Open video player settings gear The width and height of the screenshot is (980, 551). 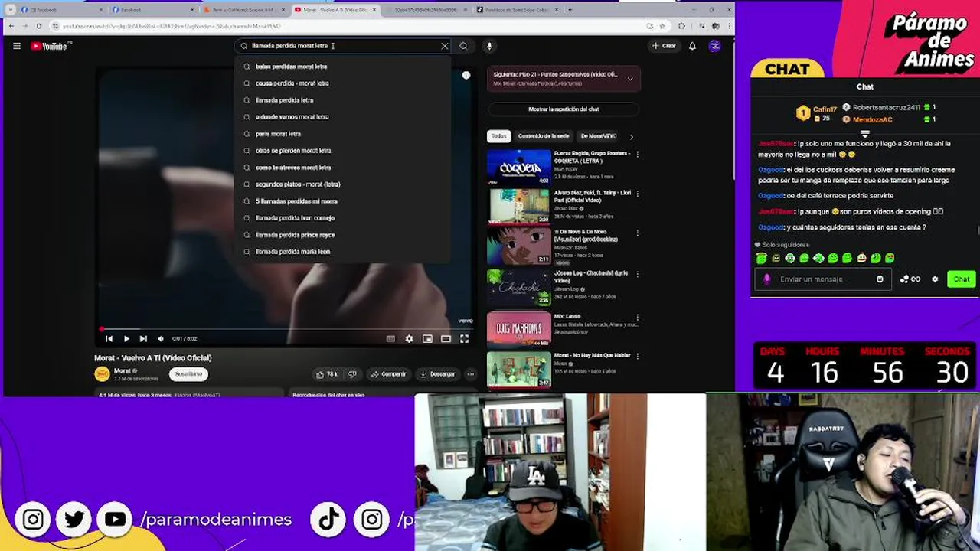409,338
